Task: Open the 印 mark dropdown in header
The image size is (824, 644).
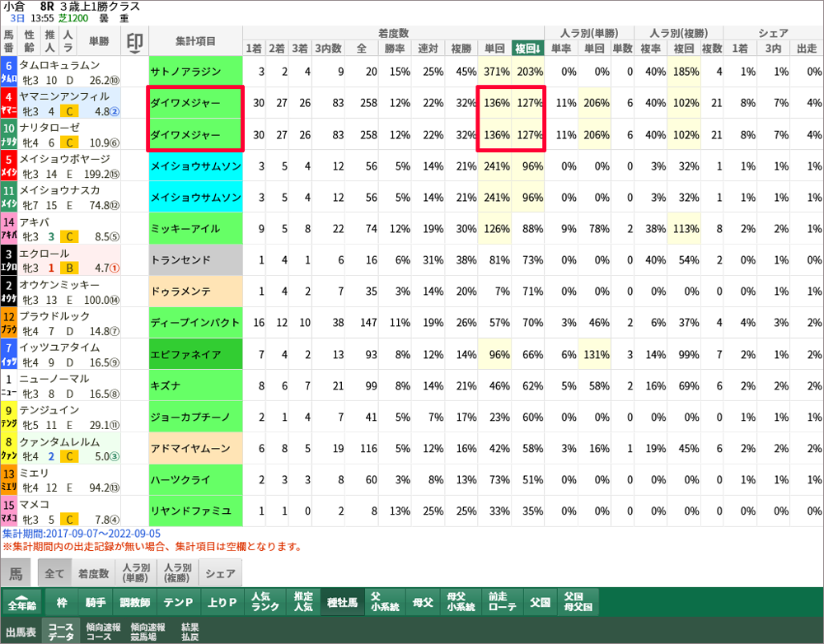Action: [x=134, y=41]
